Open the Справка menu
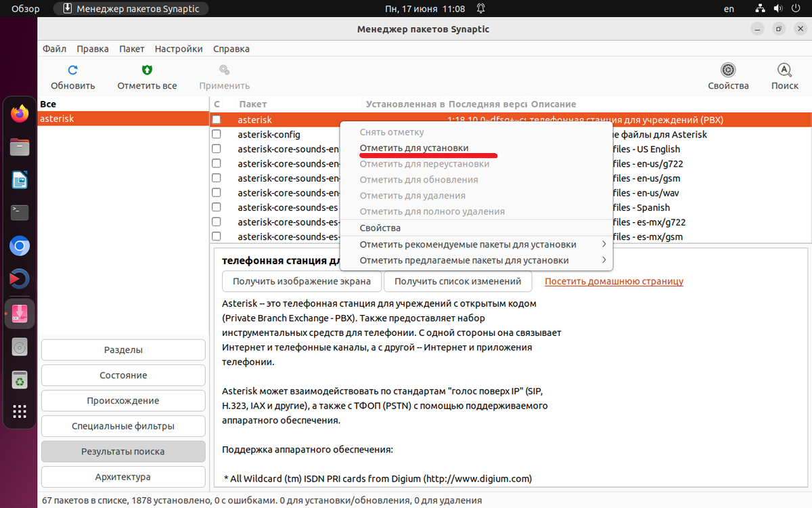812x508 pixels. (x=231, y=49)
